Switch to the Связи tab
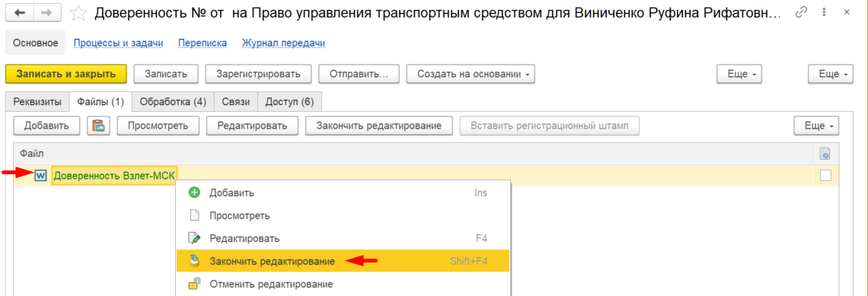Screen dimensions: 868x296 coord(236,102)
